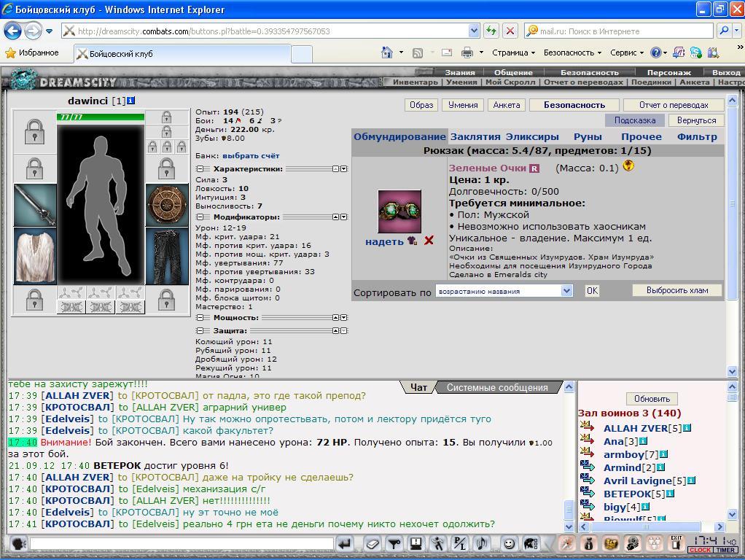
Task: Open the Сортировать по dropdown
Action: click(566, 290)
